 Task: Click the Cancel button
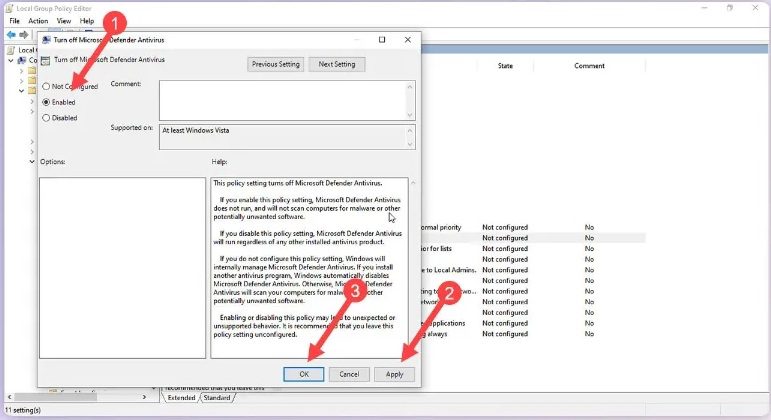pos(349,374)
